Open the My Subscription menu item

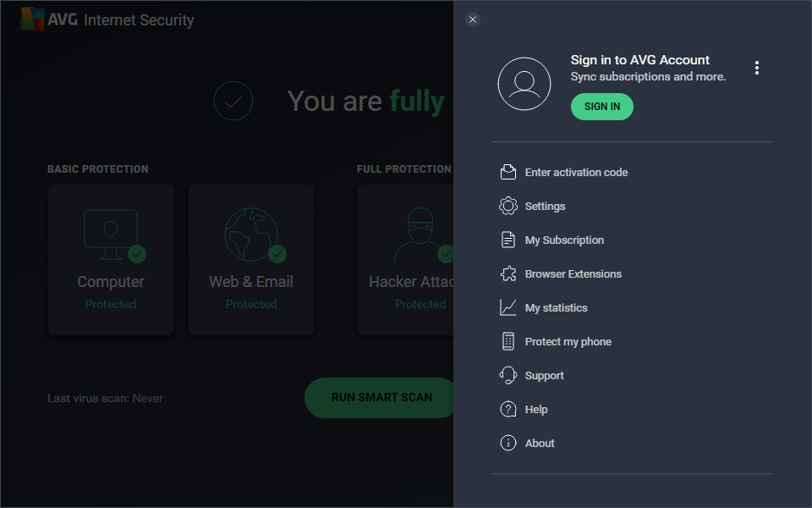(564, 240)
